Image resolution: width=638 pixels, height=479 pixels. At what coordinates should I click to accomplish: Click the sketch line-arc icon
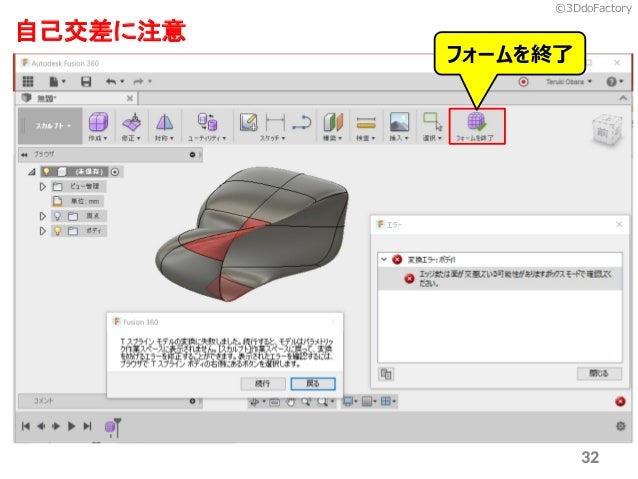point(302,122)
